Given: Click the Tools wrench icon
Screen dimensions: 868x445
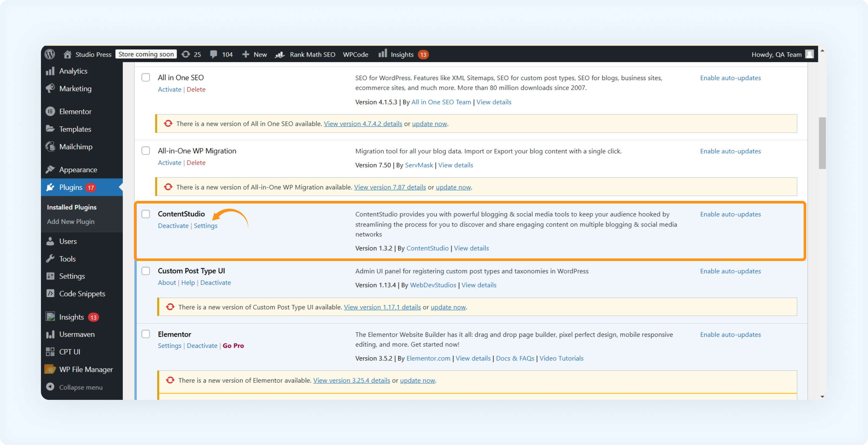Looking at the screenshot, I should point(50,258).
